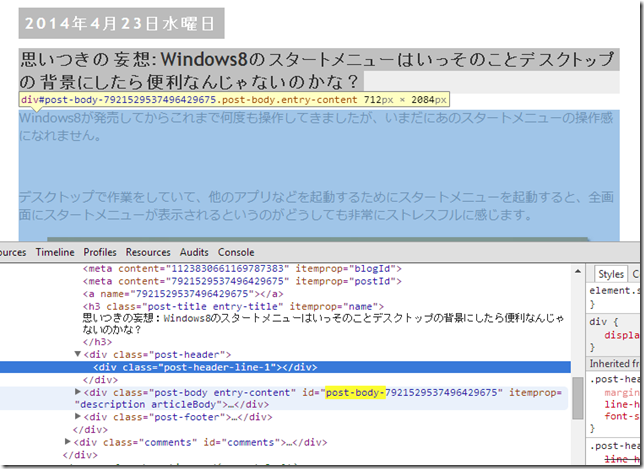Open the partially visible Sources tab
Screen dimensions: 644x469
point(13,252)
